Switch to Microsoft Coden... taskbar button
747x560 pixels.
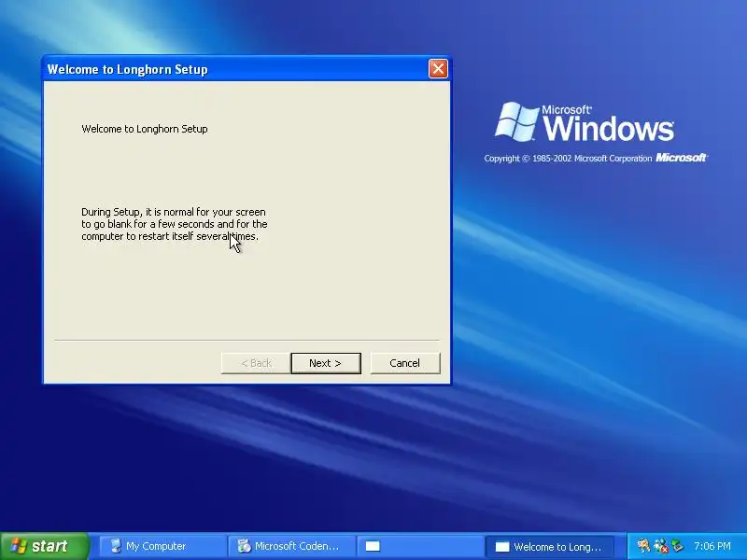[291, 546]
